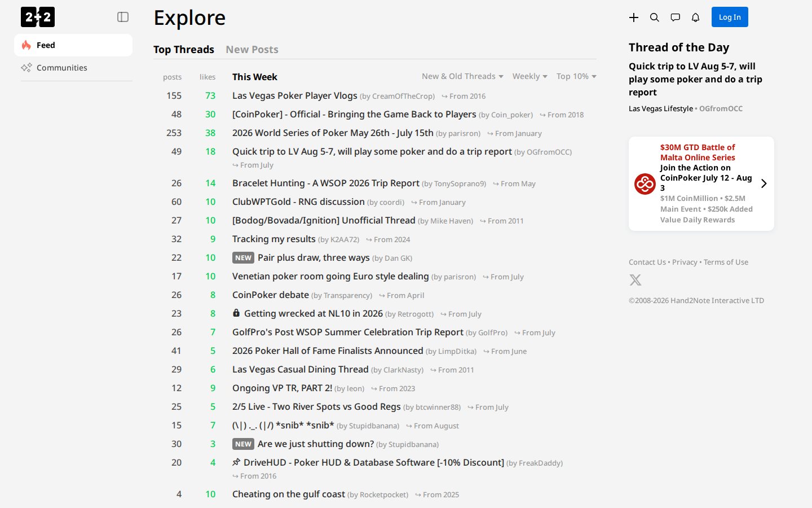Screen dimensions: 812x508
Task: Open 2026 Poker Hall of Fame Finalists thread
Action: [x=328, y=351]
